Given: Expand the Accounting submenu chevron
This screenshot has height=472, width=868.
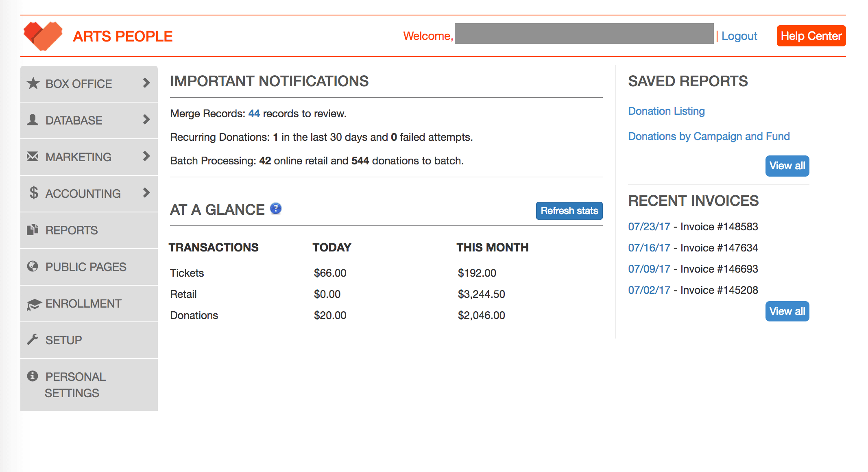Looking at the screenshot, I should pos(146,193).
